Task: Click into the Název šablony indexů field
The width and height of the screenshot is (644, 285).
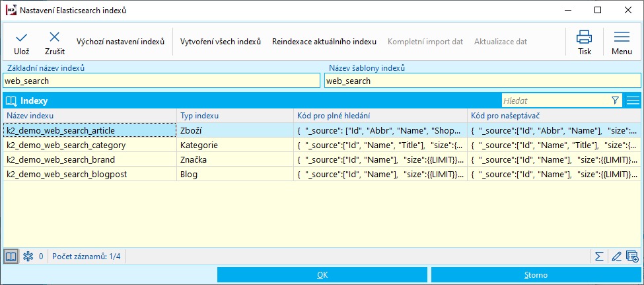Action: tap(482, 81)
